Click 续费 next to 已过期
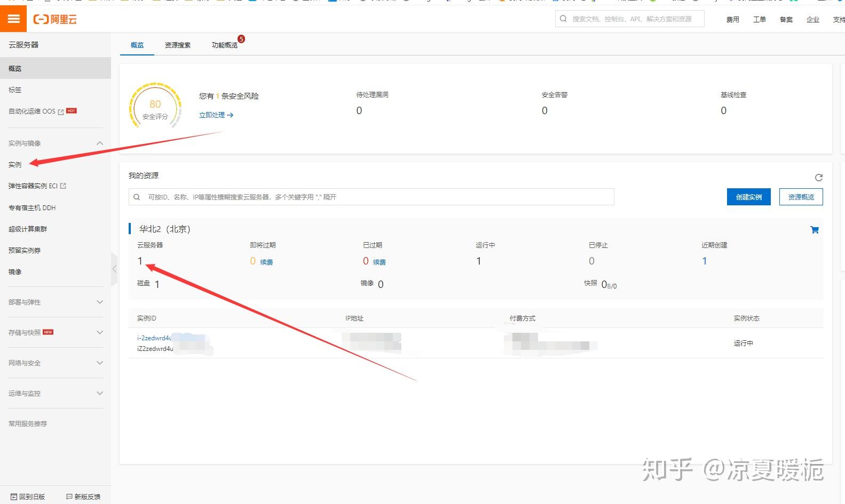 [x=379, y=262]
